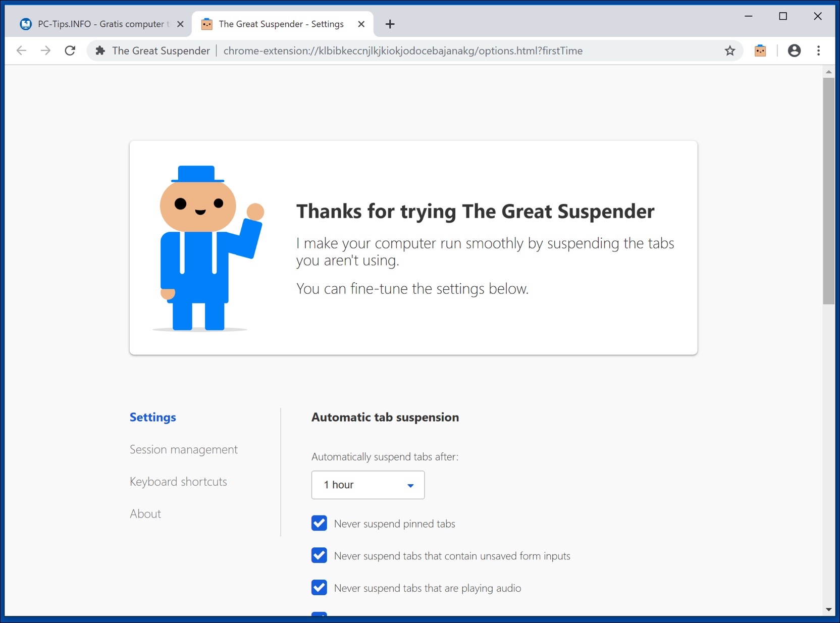840x623 pixels.
Task: Click the browser back arrow
Action: (x=21, y=50)
